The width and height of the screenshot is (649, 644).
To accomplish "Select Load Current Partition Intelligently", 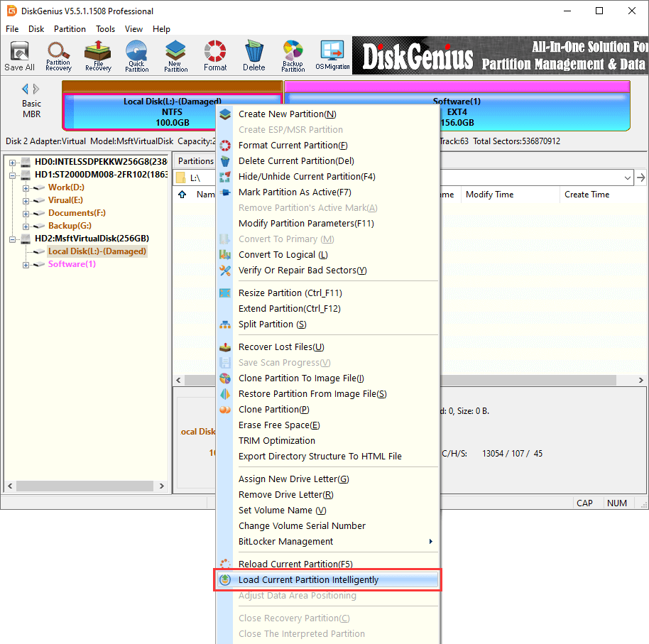I will 327,580.
